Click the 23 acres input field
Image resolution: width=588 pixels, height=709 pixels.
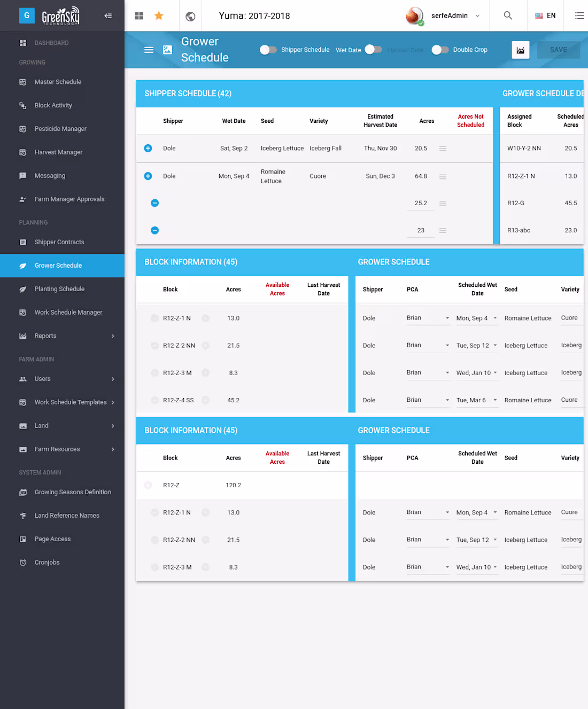(x=421, y=230)
